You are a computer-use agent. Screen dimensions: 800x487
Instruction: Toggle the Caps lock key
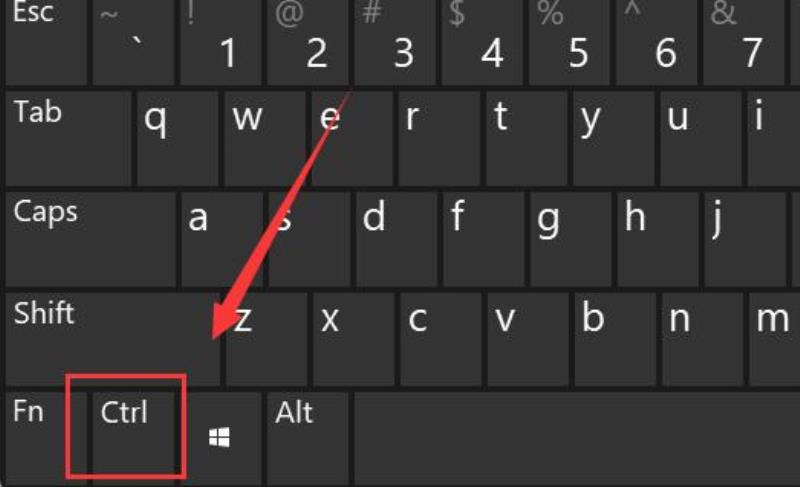[91, 239]
